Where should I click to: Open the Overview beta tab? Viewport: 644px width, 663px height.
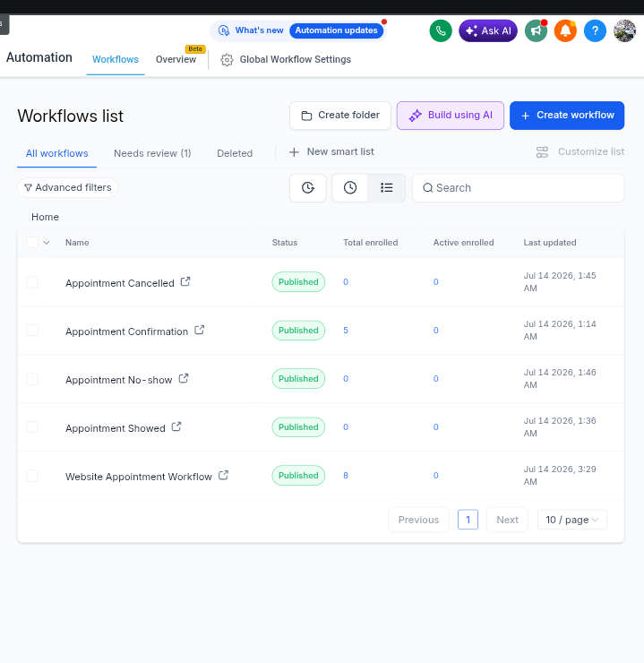tap(176, 60)
